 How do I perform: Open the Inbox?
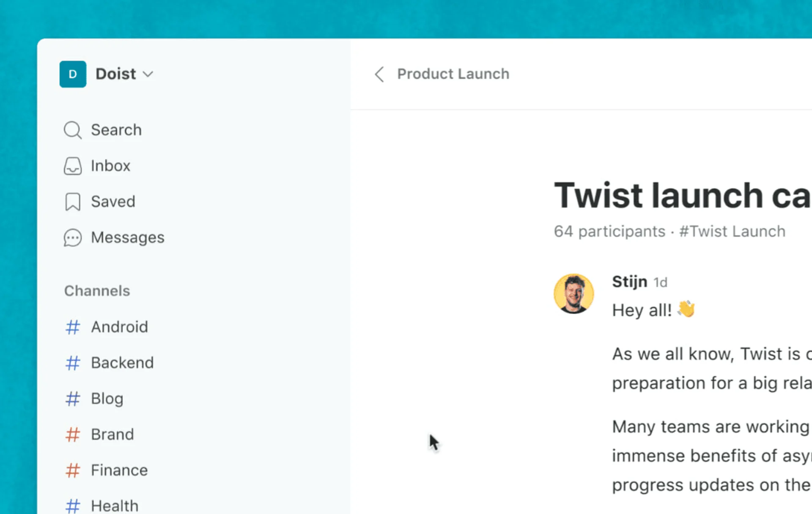pyautogui.click(x=110, y=166)
